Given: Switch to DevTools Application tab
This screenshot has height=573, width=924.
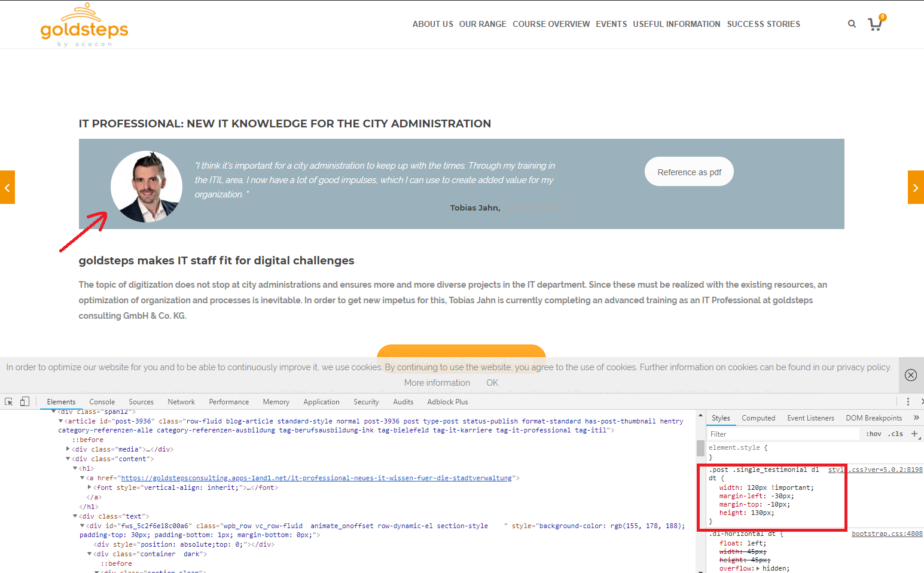Looking at the screenshot, I should click(x=321, y=402).
